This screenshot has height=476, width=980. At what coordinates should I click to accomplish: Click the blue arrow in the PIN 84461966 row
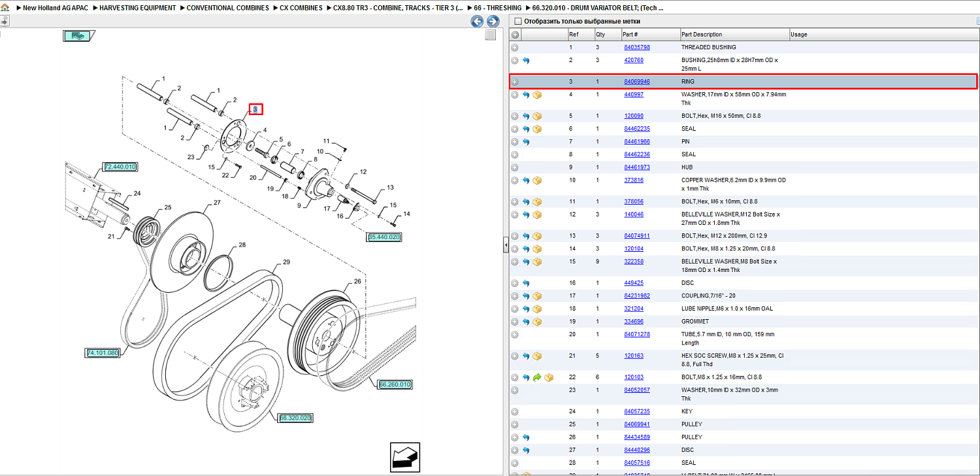526,142
